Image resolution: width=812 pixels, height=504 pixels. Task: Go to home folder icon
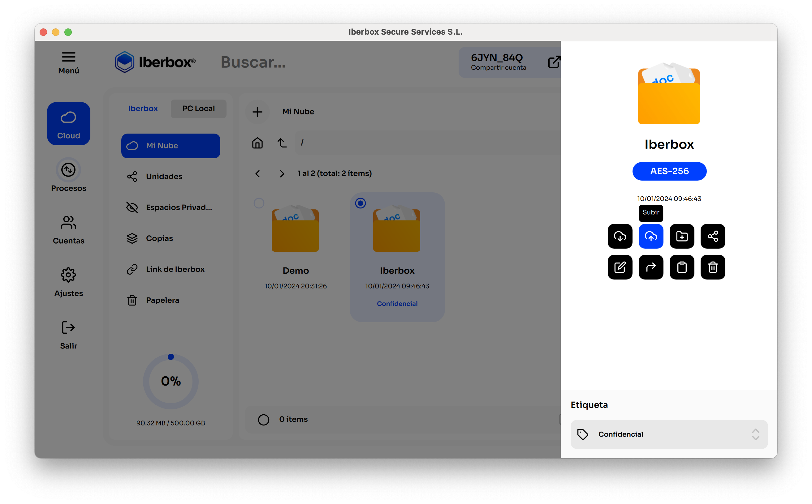click(x=257, y=143)
